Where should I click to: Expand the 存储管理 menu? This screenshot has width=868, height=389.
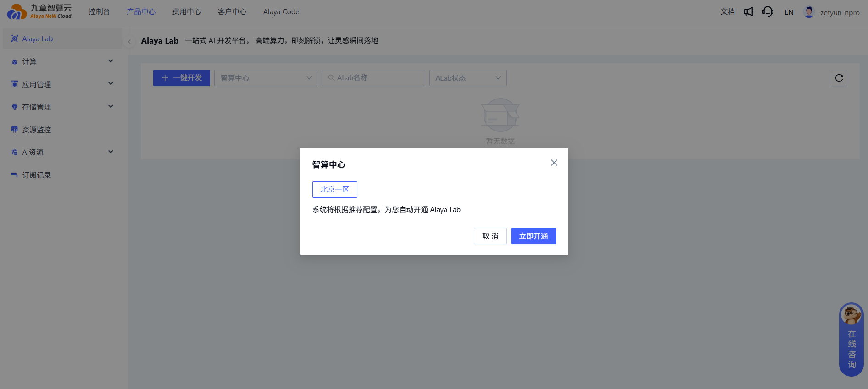111,106
